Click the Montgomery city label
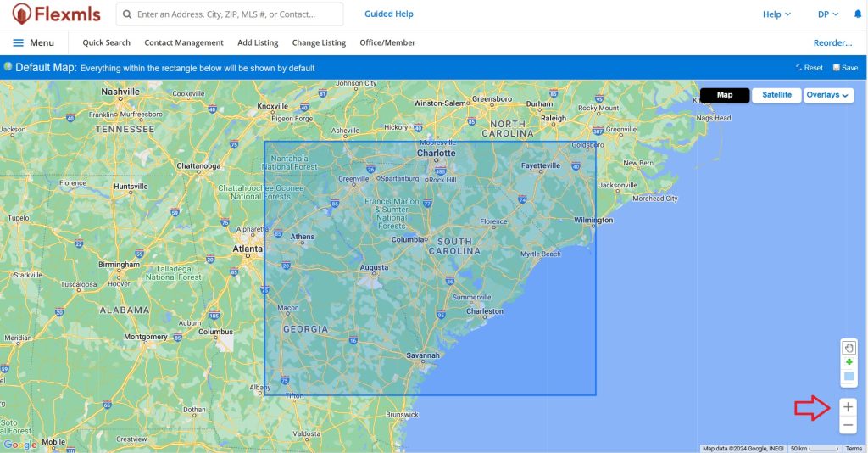The image size is (868, 453). coord(146,336)
